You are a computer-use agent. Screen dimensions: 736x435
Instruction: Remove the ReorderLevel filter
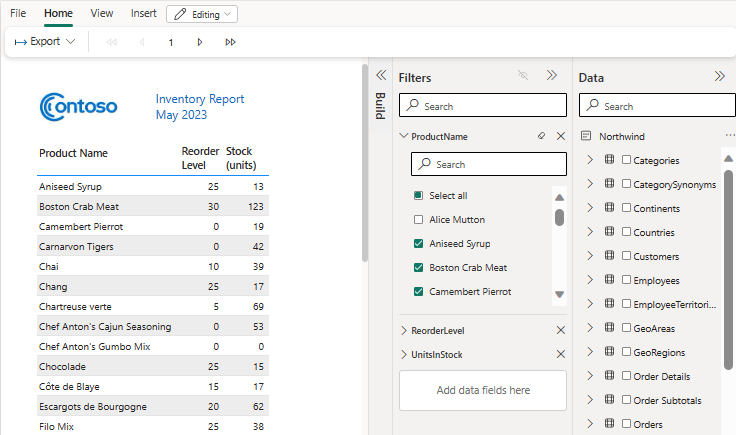click(x=560, y=330)
